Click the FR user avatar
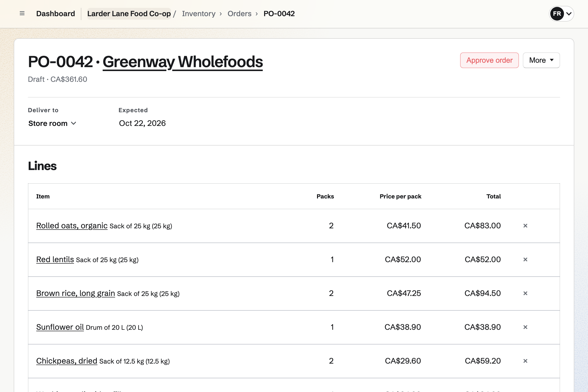 tap(557, 13)
